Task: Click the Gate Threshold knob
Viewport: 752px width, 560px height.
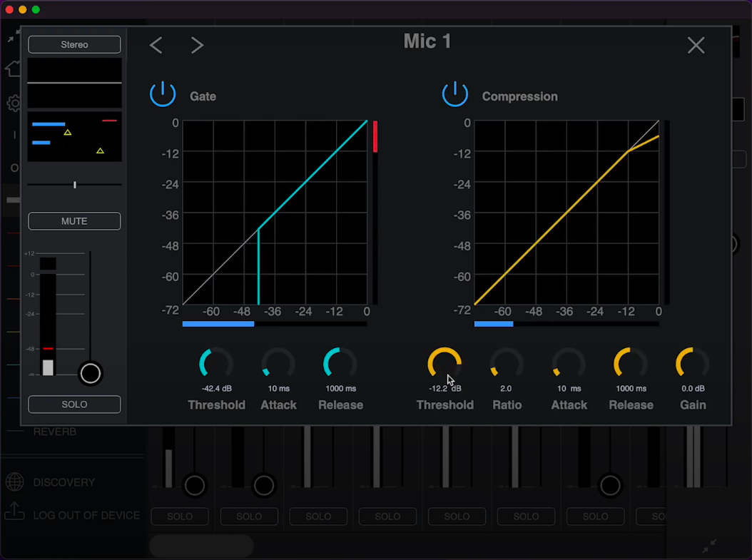Action: click(x=216, y=364)
